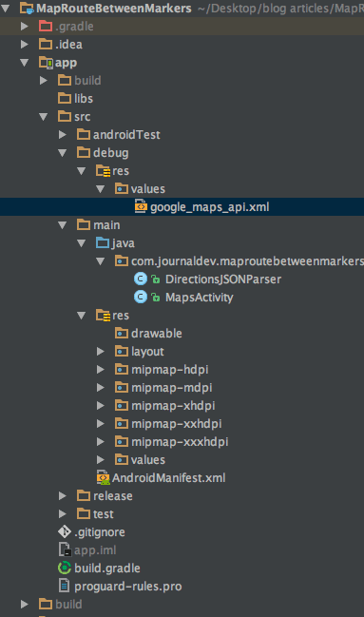Expand the layout folder arrow
Image resolution: width=364 pixels, height=617 pixels.
(101, 352)
